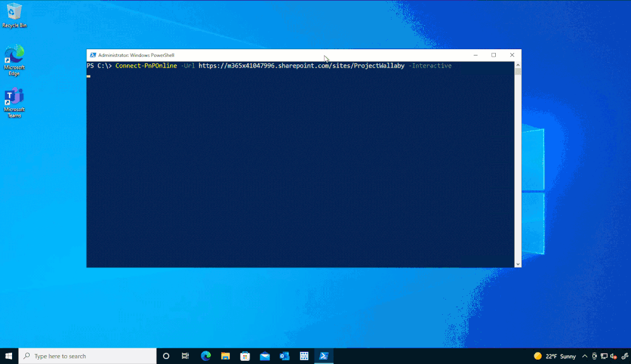Image resolution: width=631 pixels, height=364 pixels.
Task: Open the sunny weather widget
Action: click(x=555, y=356)
